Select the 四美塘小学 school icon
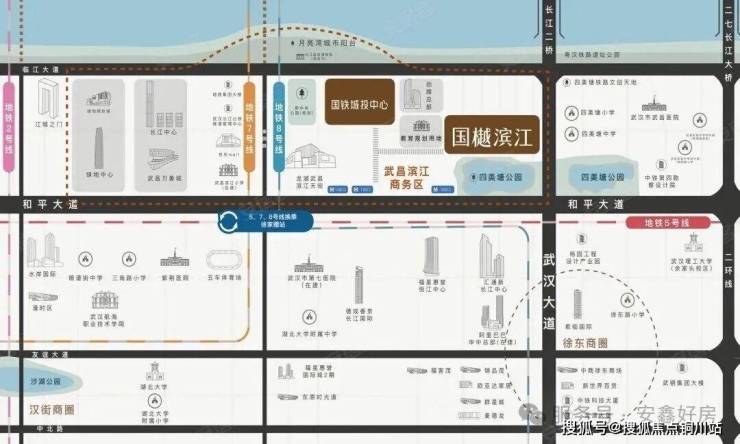This screenshot has height=444, width=740. pos(572,113)
